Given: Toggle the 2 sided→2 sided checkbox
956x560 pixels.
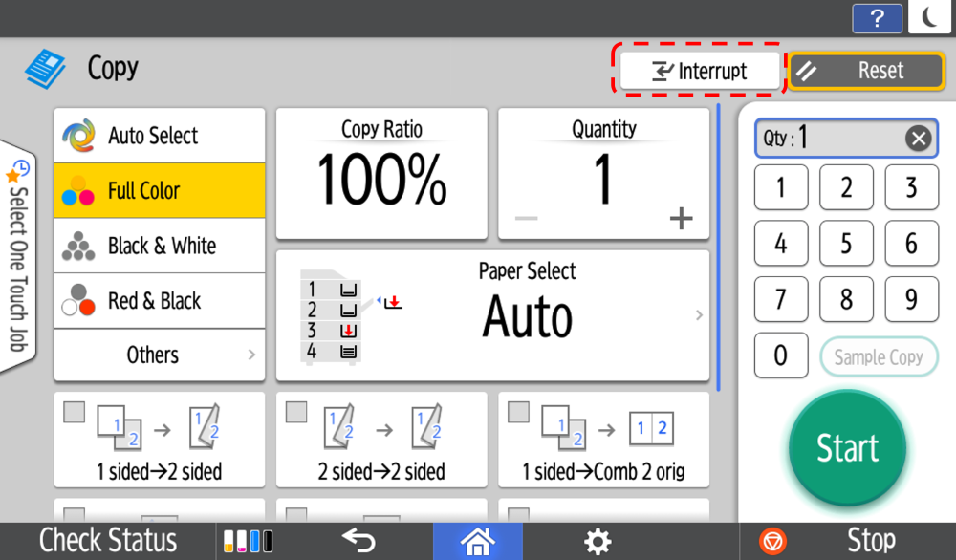Looking at the screenshot, I should tap(296, 412).
